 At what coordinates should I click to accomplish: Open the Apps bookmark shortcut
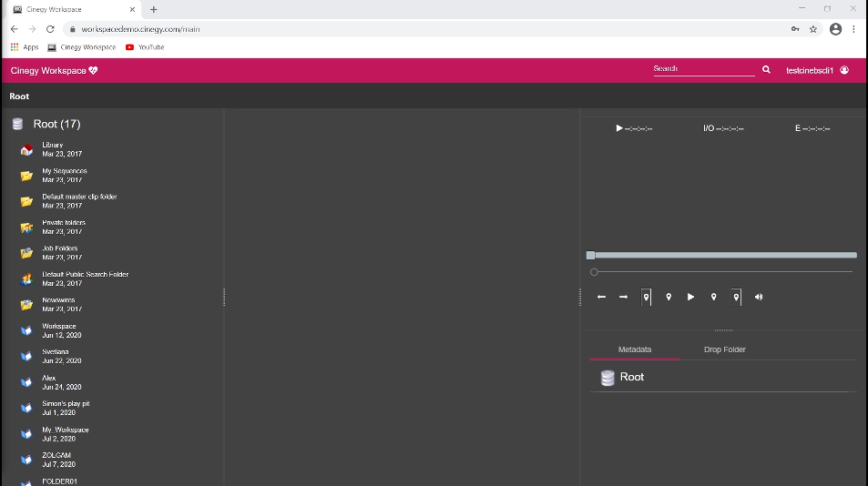pyautogui.click(x=25, y=47)
